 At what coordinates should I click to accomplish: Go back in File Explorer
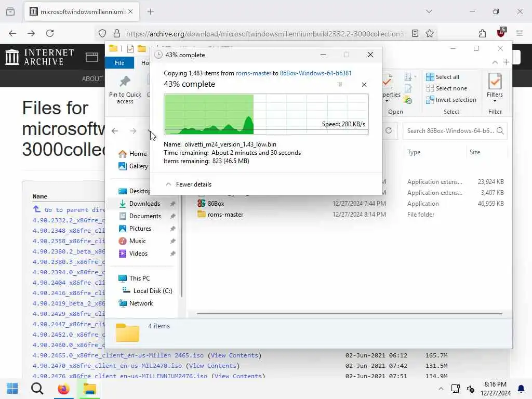pos(115,131)
